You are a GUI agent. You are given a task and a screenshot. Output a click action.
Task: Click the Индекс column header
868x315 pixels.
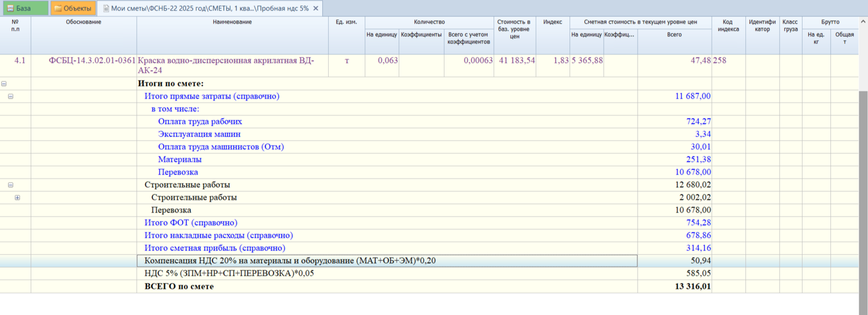[552, 22]
